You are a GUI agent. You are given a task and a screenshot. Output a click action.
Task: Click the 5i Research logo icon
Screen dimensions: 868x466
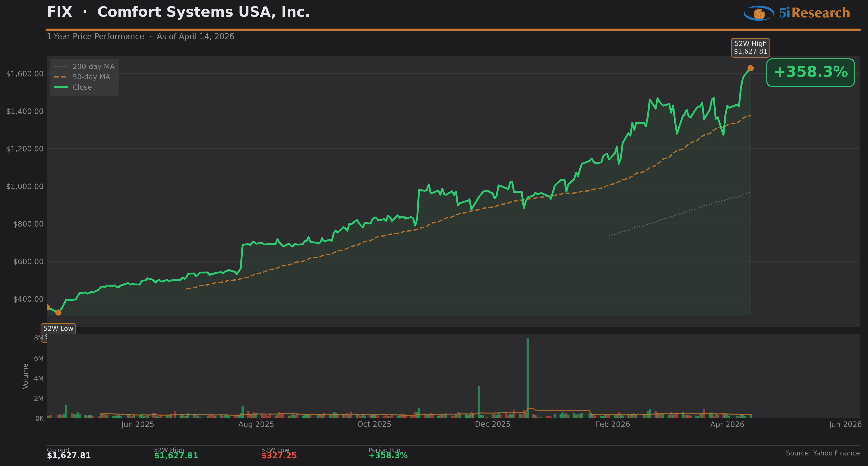tap(759, 13)
